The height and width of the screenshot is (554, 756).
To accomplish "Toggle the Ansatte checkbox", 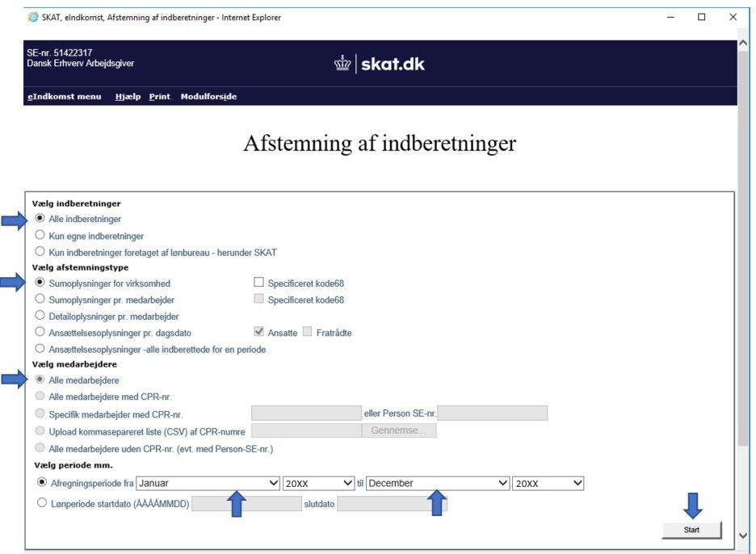I will pos(258,333).
